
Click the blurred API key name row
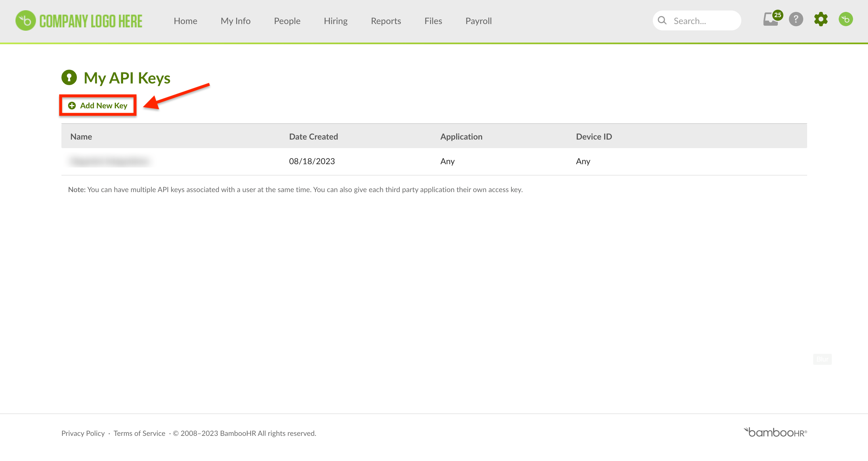109,161
